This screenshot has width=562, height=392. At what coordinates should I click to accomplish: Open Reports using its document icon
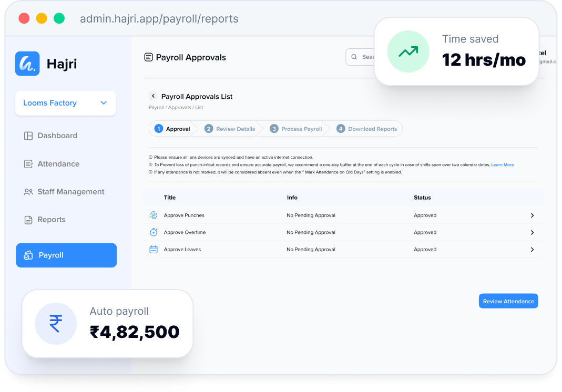tap(28, 220)
